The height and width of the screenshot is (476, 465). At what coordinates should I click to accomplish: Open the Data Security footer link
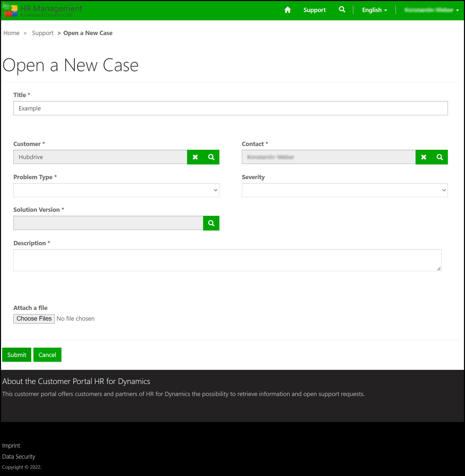tap(19, 456)
